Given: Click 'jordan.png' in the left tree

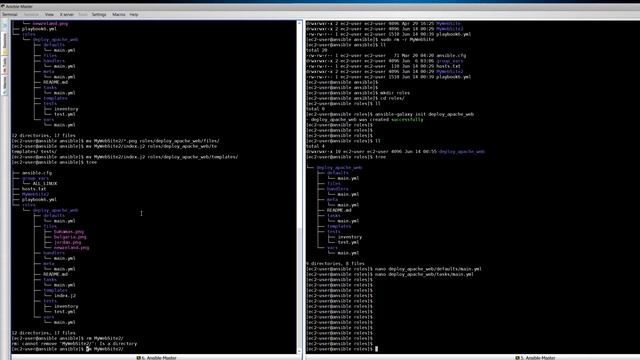Looking at the screenshot, I should [x=67, y=242].
